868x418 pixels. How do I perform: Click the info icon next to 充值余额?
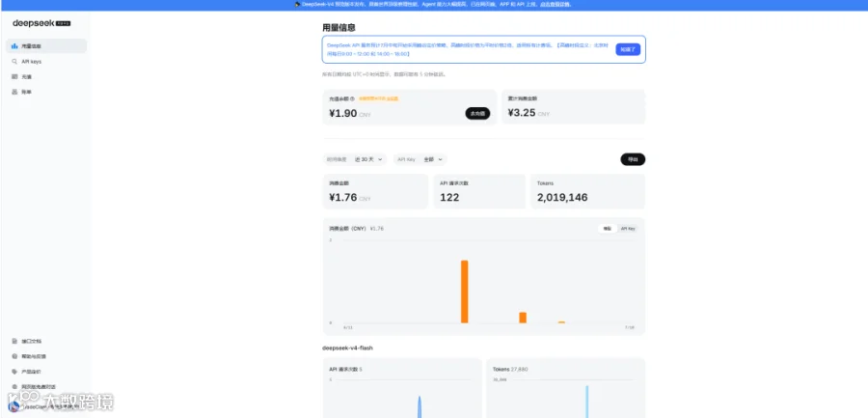352,98
